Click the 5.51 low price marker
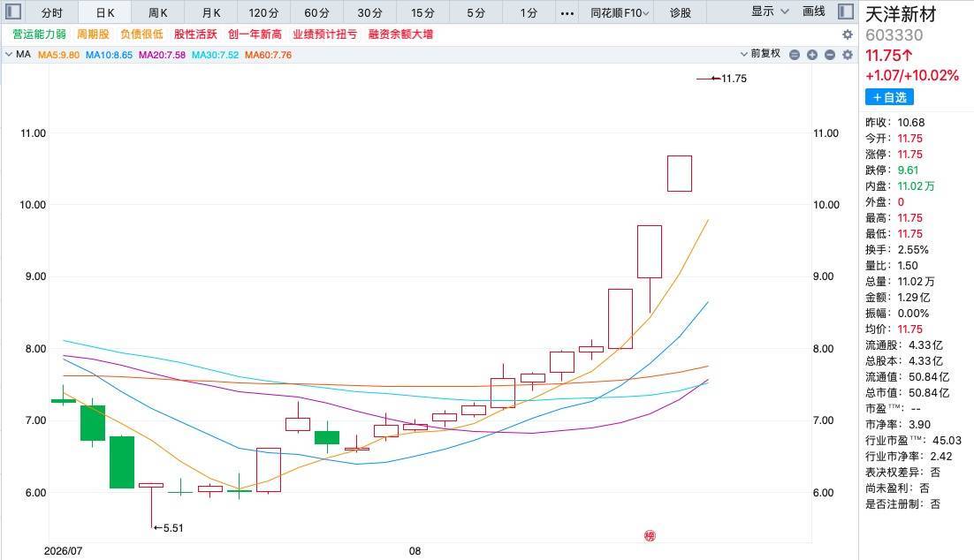The image size is (974, 560). click(168, 528)
